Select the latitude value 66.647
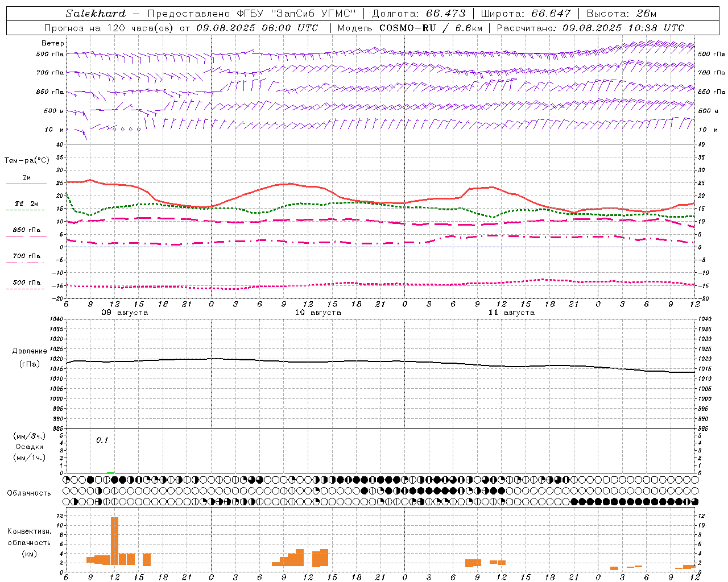The height and width of the screenshot is (582, 728). point(551,14)
